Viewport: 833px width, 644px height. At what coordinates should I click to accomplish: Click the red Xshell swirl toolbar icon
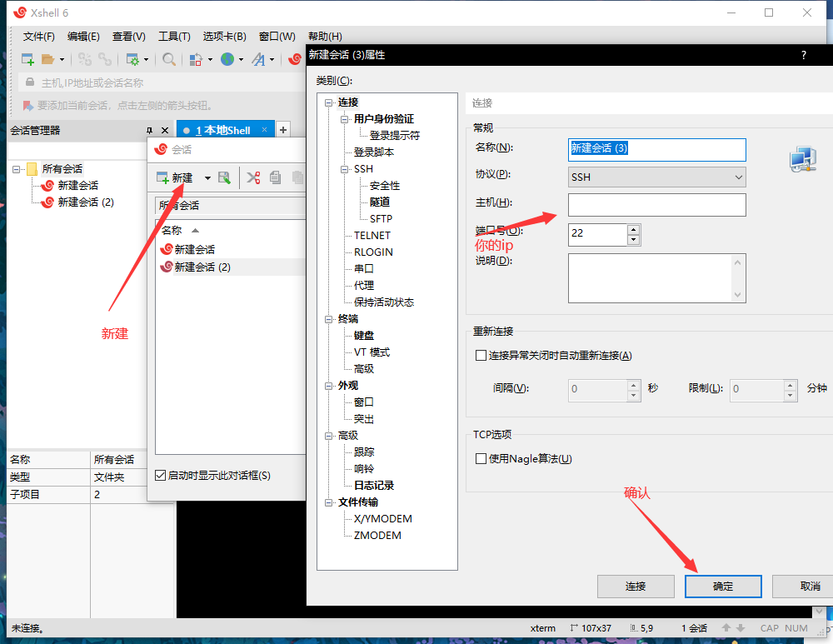[295, 59]
